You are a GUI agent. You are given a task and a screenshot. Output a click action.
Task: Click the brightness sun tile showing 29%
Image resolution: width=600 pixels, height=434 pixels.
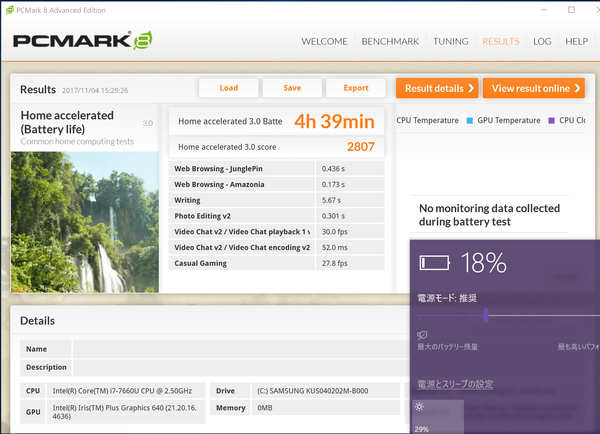pyautogui.click(x=438, y=417)
